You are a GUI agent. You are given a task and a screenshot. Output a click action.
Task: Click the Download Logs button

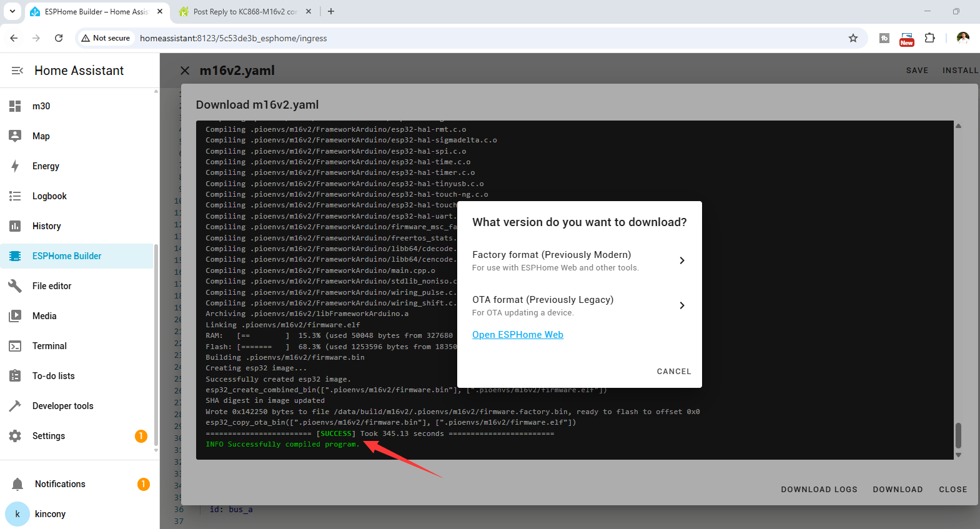click(819, 490)
